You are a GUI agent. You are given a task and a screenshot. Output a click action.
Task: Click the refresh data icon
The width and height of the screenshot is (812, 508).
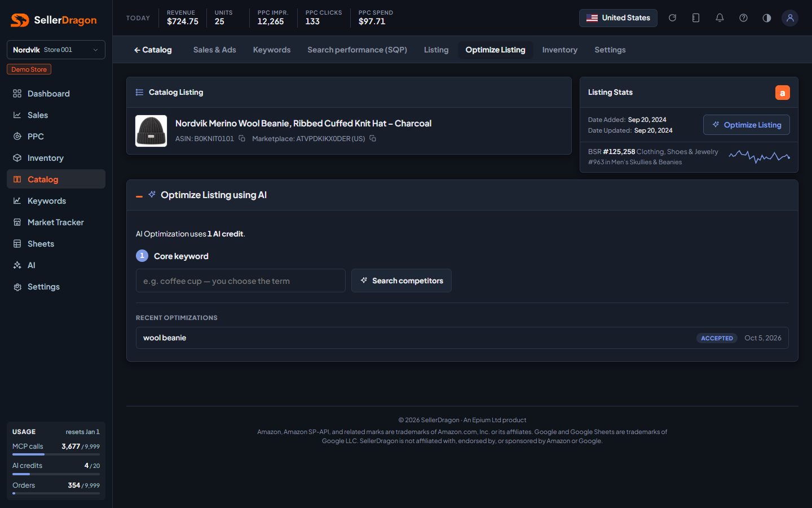[x=672, y=18]
